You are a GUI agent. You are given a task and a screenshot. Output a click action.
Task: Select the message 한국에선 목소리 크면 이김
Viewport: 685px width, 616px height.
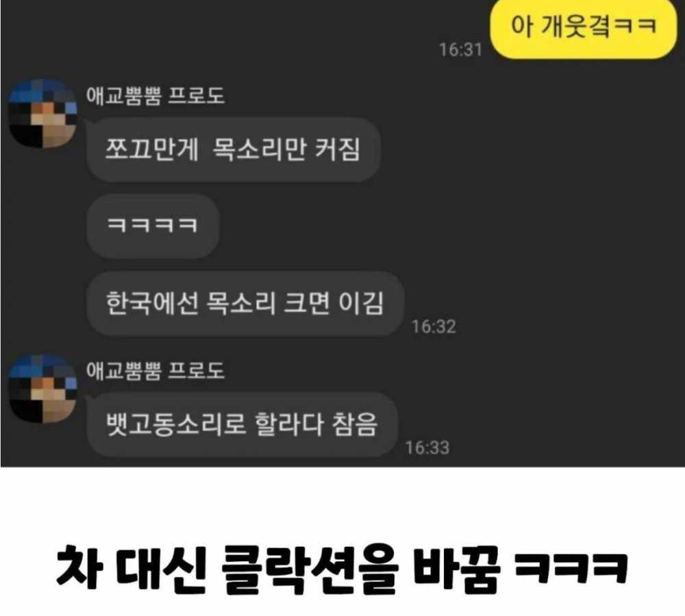(245, 303)
